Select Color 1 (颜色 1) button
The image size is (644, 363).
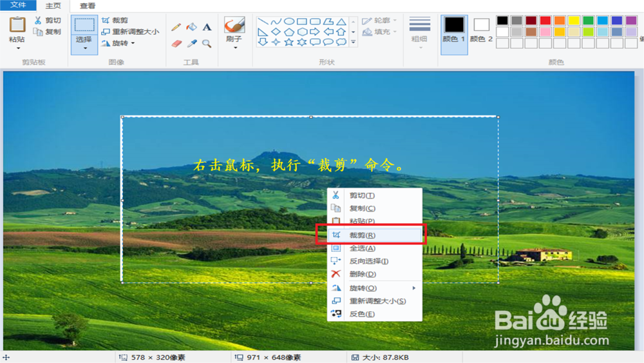click(454, 35)
